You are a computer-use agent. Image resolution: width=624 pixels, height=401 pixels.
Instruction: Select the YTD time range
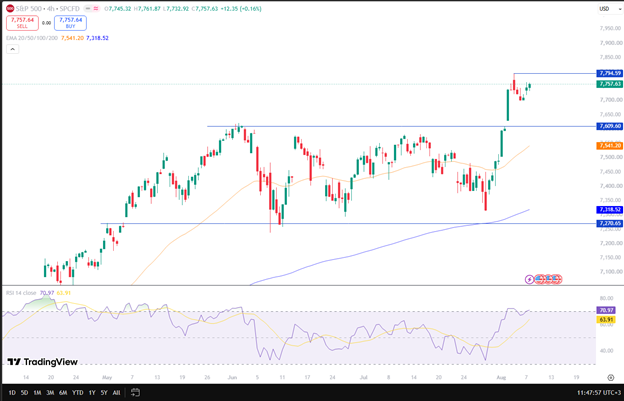point(78,393)
